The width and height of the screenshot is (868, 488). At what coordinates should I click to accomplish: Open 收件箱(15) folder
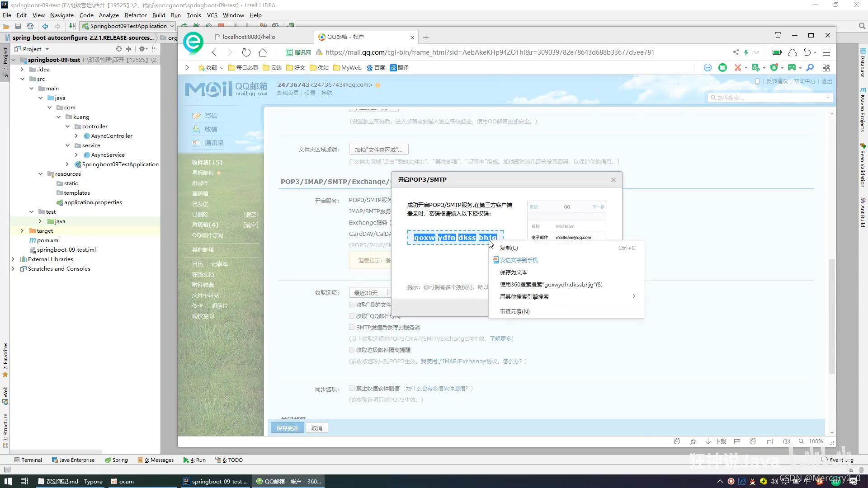point(208,163)
